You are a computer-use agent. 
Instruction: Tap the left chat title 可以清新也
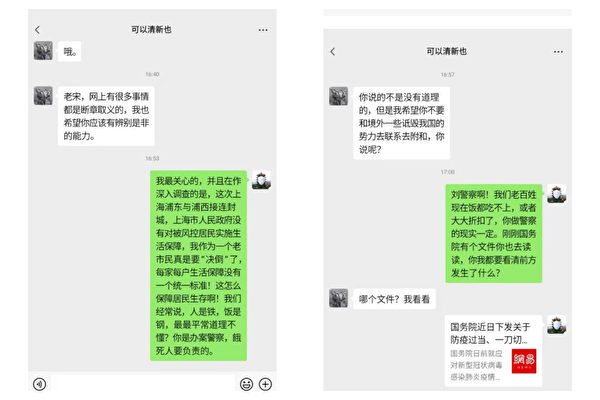tap(151, 29)
